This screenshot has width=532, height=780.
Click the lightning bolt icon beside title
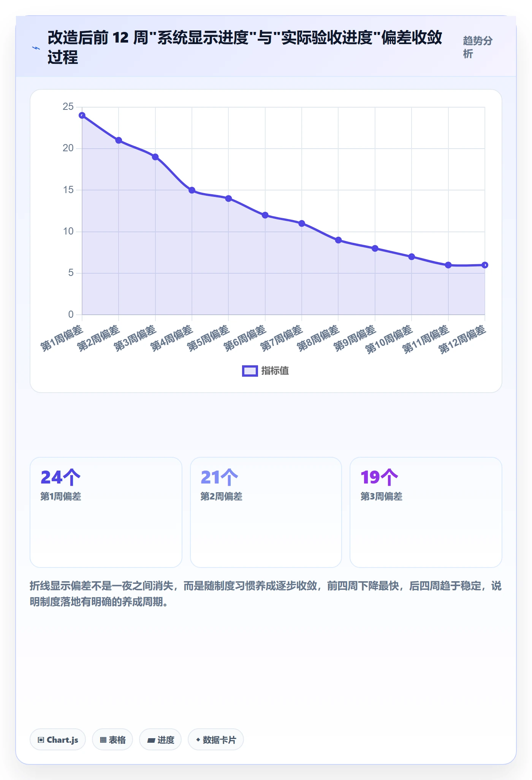coord(36,48)
